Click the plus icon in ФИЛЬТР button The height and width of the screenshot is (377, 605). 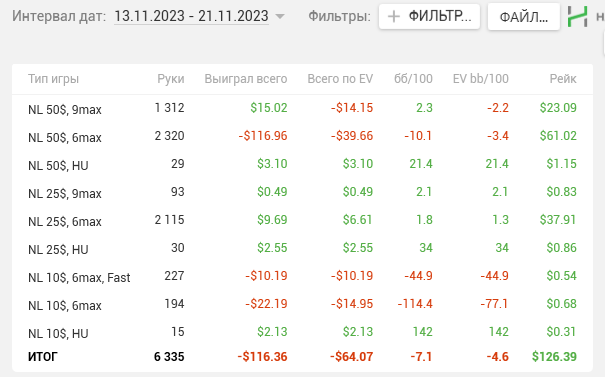(x=394, y=17)
